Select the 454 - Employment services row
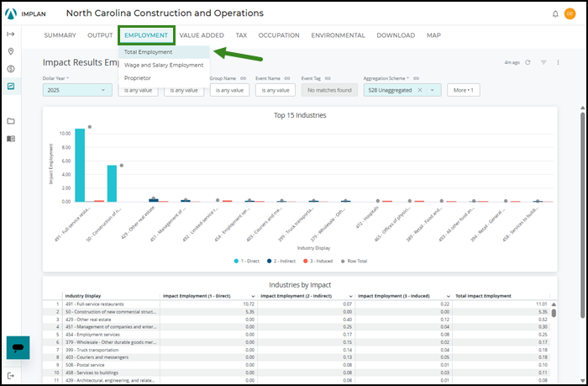588x386 pixels. (297, 335)
